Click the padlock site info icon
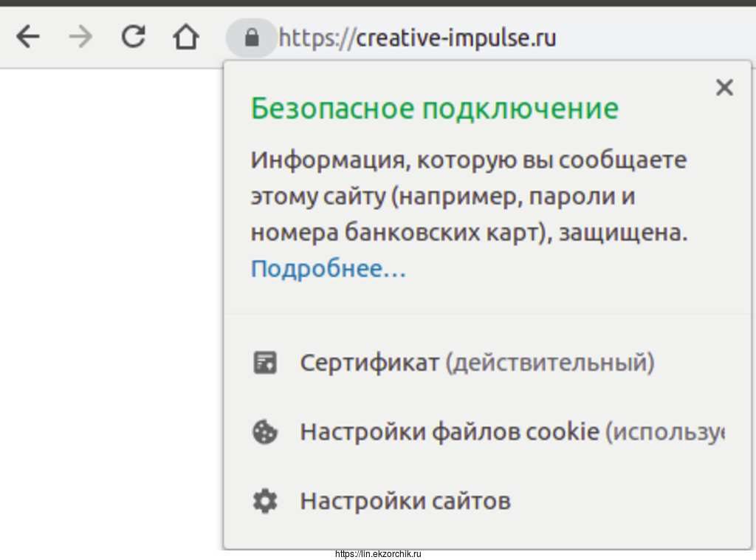Image resolution: width=756 pixels, height=560 pixels. pos(251,37)
